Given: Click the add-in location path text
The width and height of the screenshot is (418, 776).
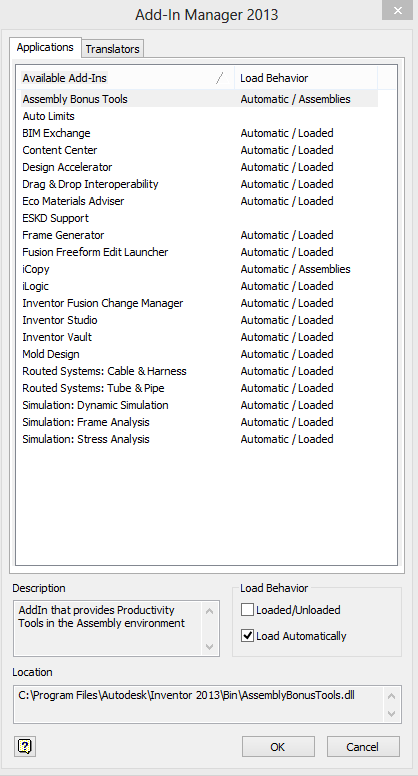Looking at the screenshot, I should [186, 695].
